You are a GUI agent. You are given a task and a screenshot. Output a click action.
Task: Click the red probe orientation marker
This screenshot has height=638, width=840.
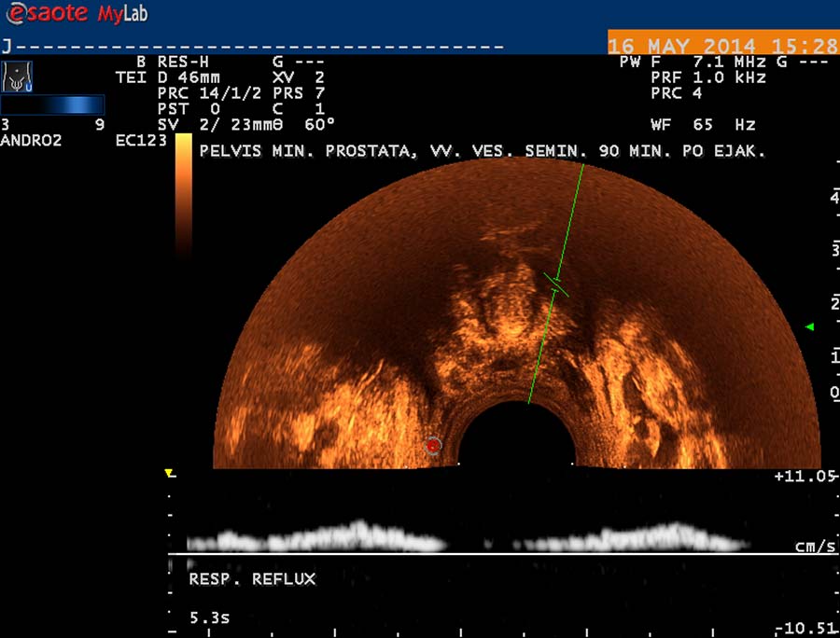coord(432,447)
